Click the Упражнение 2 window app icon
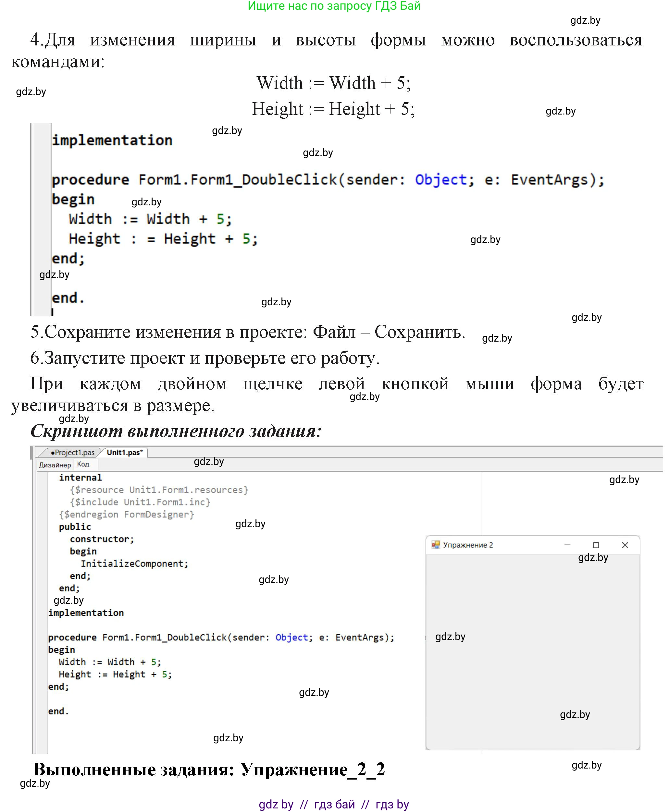669x812 pixels. point(436,545)
